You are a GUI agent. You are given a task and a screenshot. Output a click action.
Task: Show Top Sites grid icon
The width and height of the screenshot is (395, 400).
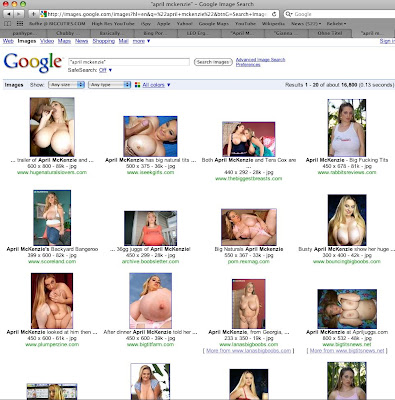20,24
